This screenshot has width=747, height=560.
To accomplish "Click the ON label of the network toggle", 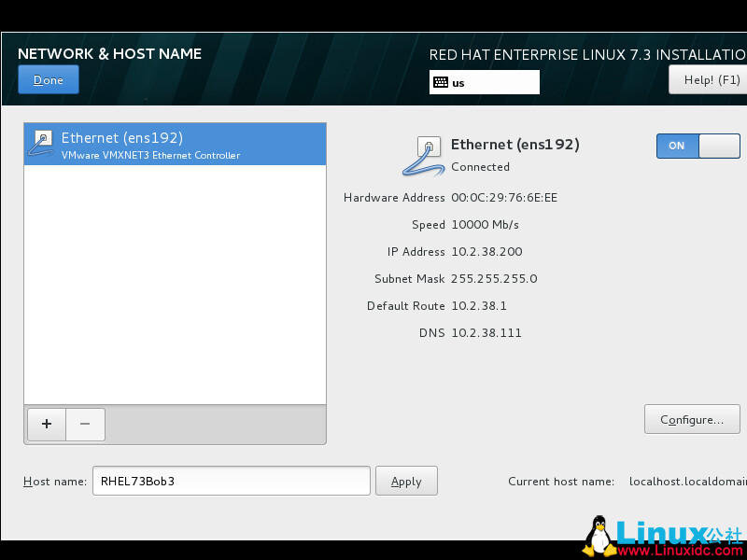I will pos(677,146).
